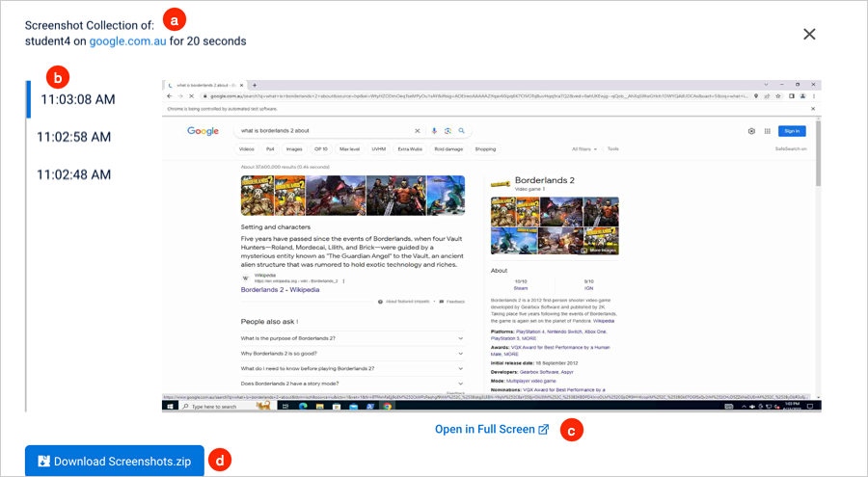
Task: Select the 11:03:08 AM screenshot timestamp
Action: (x=78, y=99)
